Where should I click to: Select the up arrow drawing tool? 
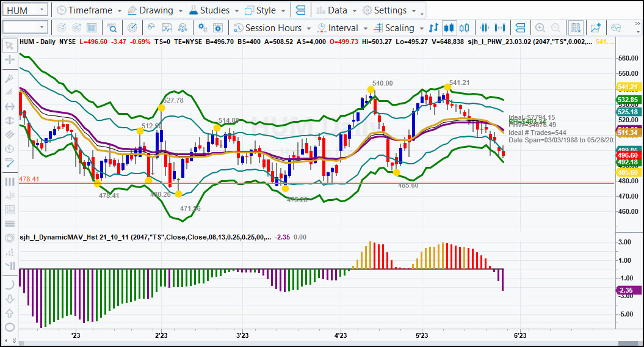coord(9,313)
